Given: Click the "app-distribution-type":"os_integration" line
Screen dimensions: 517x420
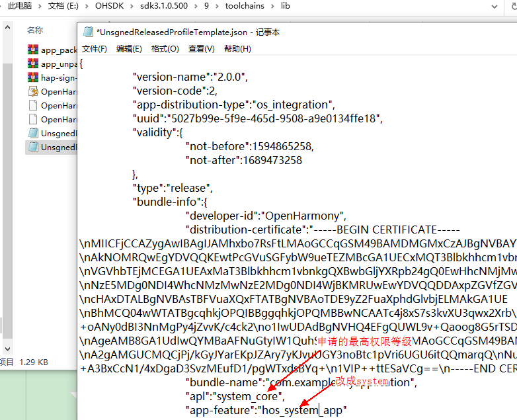Looking at the screenshot, I should pyautogui.click(x=234, y=105).
